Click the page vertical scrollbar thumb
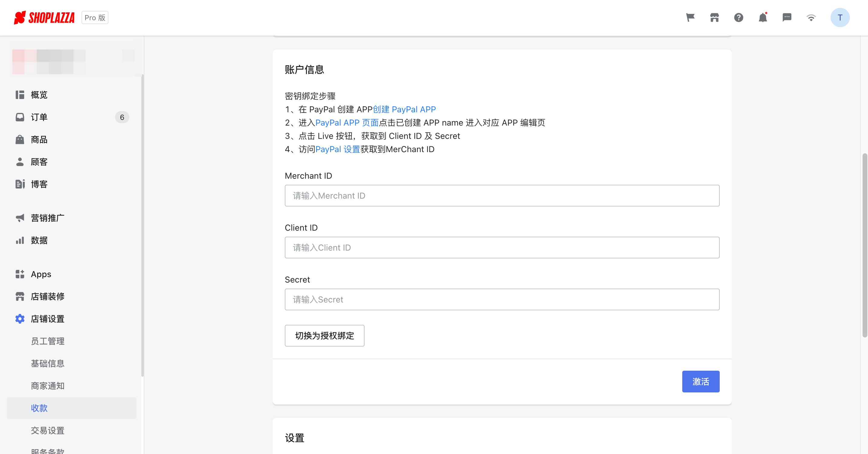This screenshot has height=454, width=868. pos(865,245)
